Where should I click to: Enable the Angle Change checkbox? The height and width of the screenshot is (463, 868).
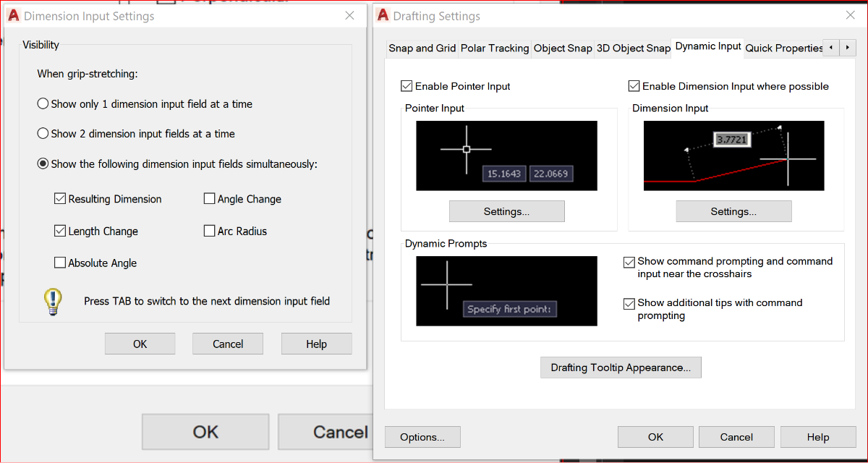tap(210, 199)
